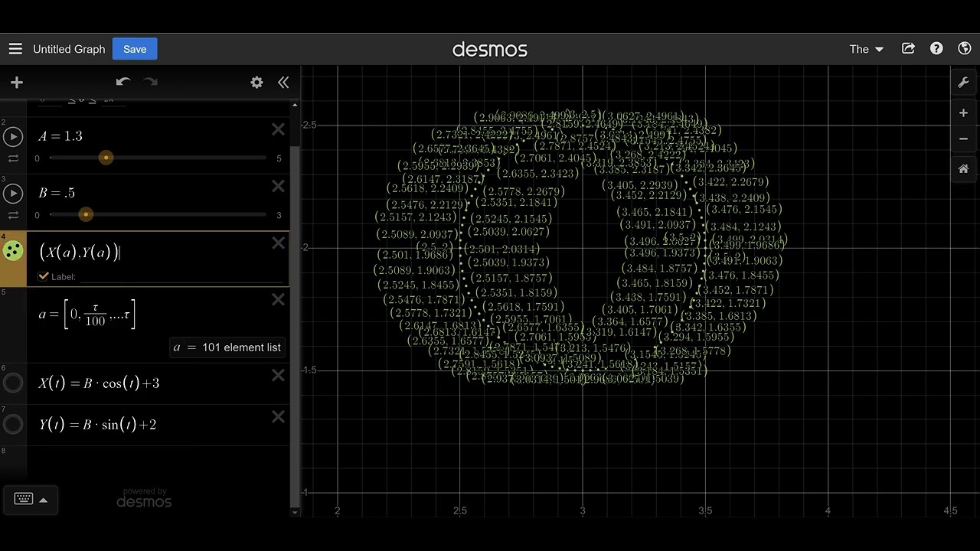Zoom out on the graph
Viewport: 980px width, 551px height.
[x=964, y=139]
